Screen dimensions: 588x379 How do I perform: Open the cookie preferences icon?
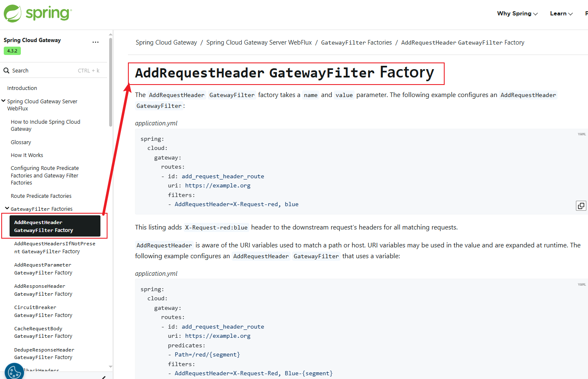point(14,372)
